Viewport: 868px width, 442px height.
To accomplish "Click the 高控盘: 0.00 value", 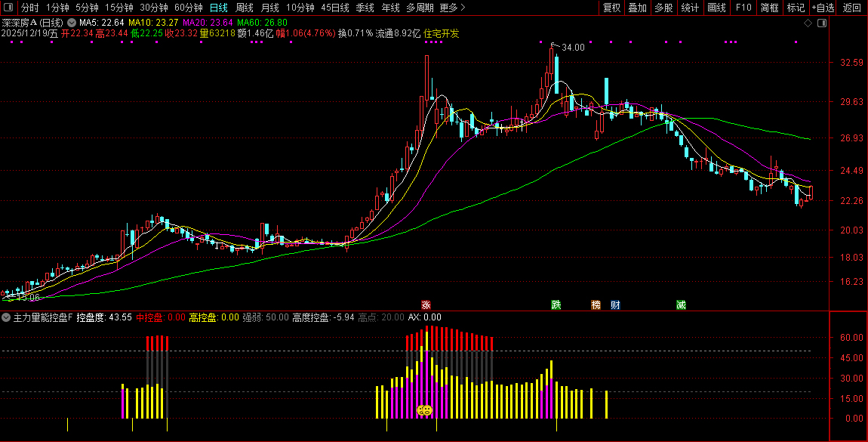I will 214,317.
